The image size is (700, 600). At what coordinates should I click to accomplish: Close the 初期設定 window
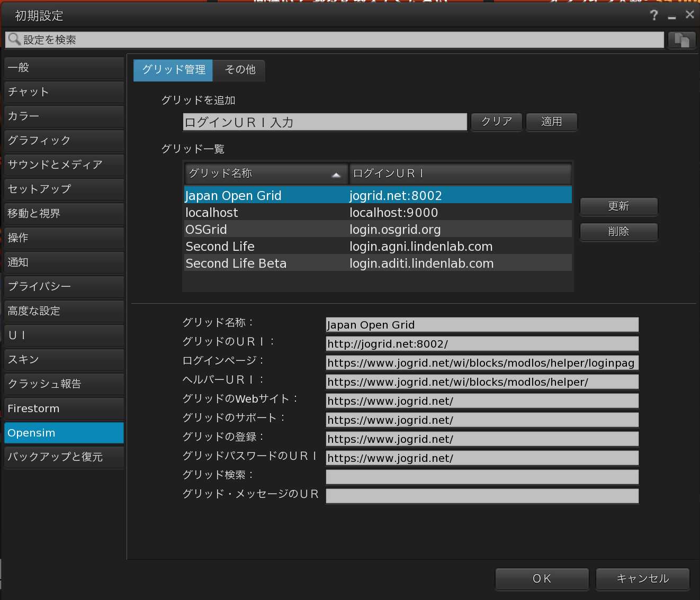pos(689,15)
